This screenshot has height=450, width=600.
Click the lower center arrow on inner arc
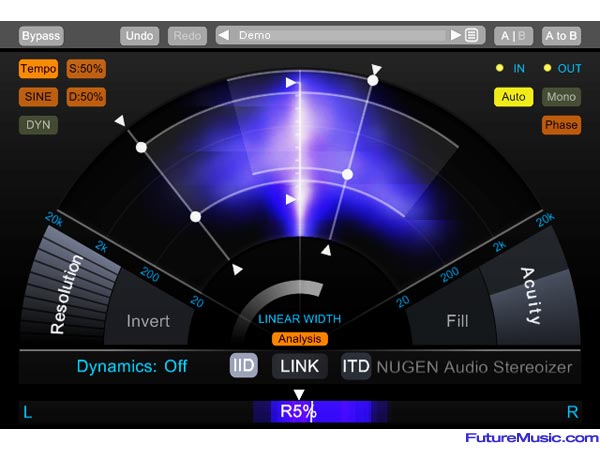[291, 199]
